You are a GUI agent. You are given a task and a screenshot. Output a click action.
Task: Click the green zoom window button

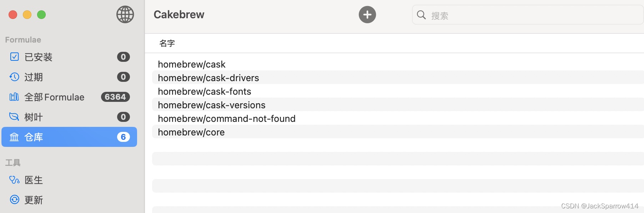coord(41,15)
